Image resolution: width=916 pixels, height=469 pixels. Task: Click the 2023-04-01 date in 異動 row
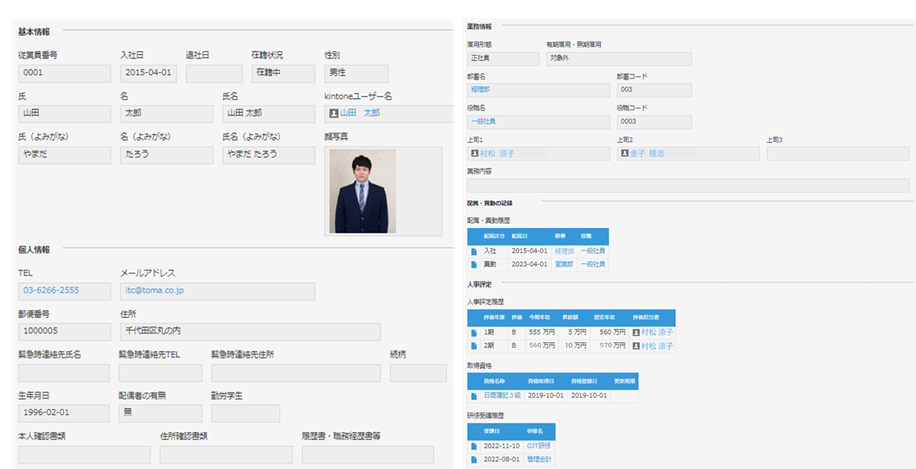[529, 265]
